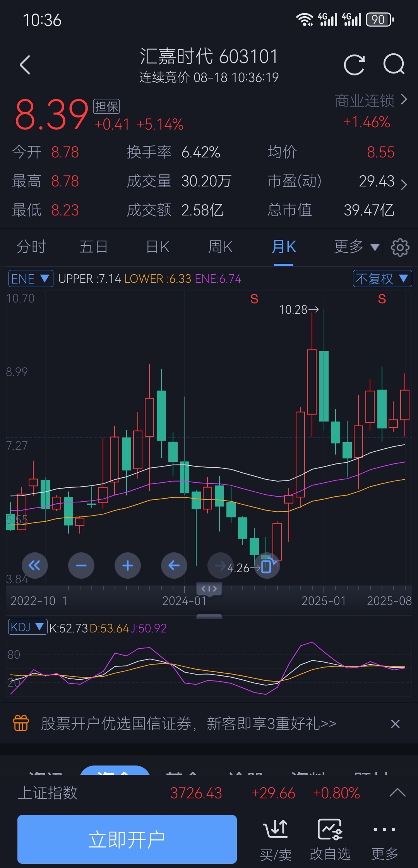Tap stock title 汇嘉时代 603101
418x868 pixels.
point(209,56)
